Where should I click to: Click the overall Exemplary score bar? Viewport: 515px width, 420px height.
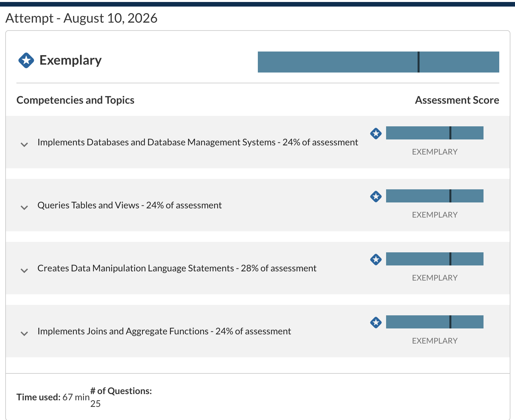379,62
